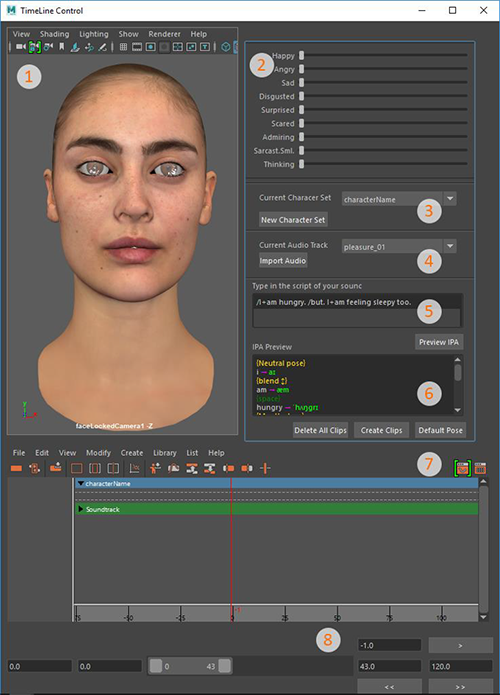Click the Create Clips button
Viewport: 500px width, 695px height.
pyautogui.click(x=381, y=430)
